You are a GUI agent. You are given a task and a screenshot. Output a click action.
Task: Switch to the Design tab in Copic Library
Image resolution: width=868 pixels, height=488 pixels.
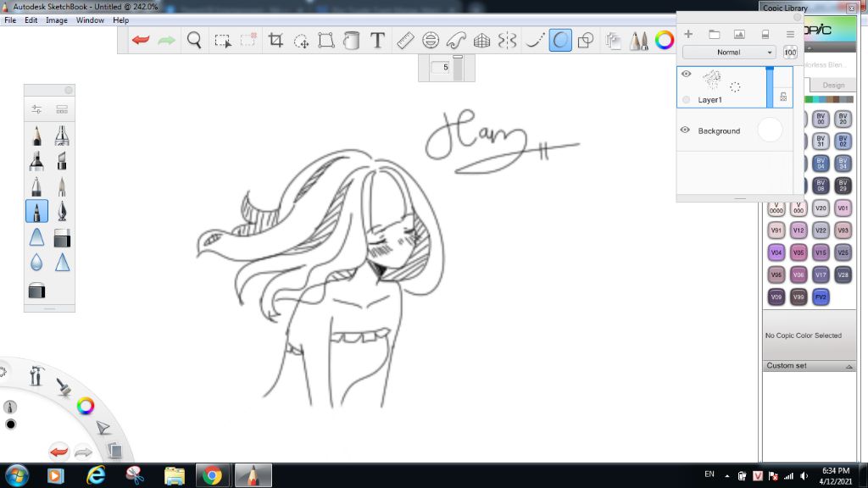[833, 86]
